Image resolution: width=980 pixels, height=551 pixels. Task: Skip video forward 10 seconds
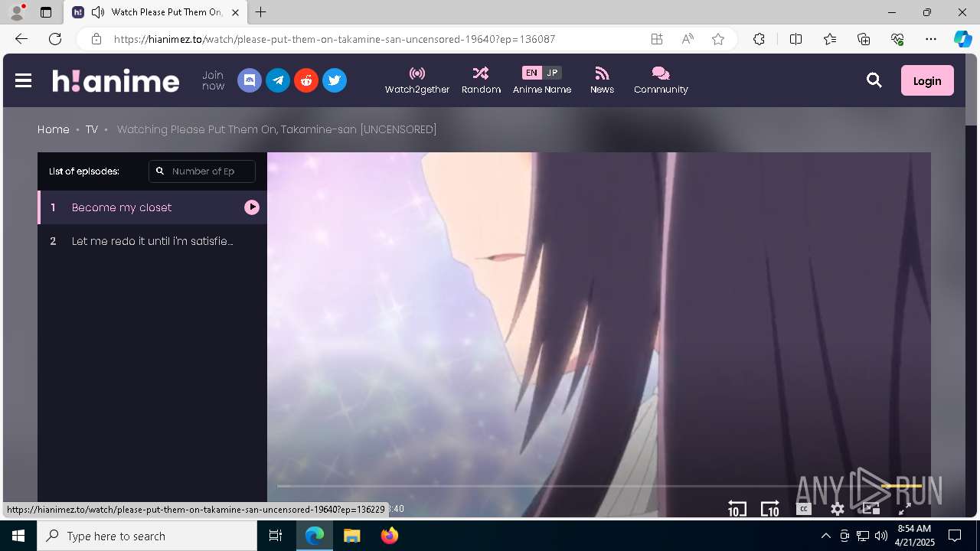pyautogui.click(x=769, y=509)
